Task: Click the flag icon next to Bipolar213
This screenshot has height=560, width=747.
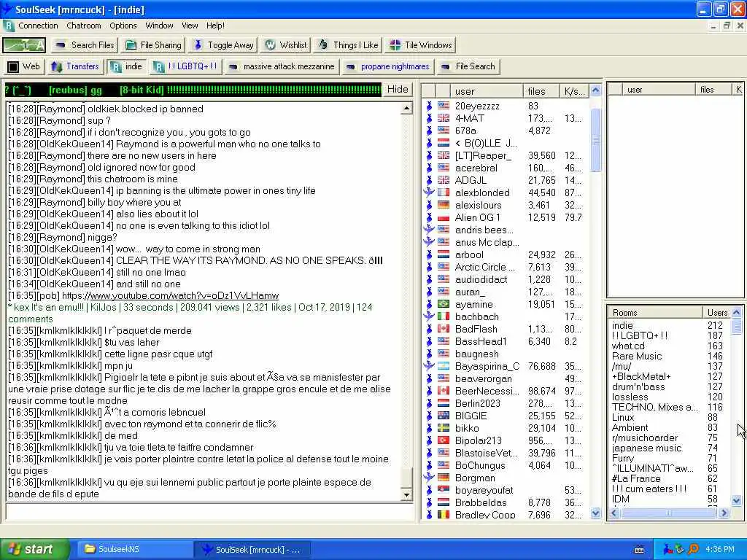Action: coord(444,440)
